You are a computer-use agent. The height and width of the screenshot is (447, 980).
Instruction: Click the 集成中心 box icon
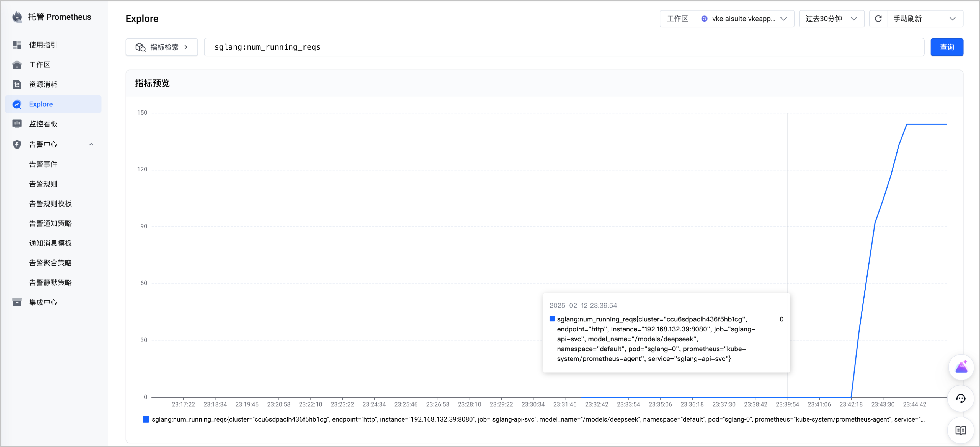click(x=17, y=302)
